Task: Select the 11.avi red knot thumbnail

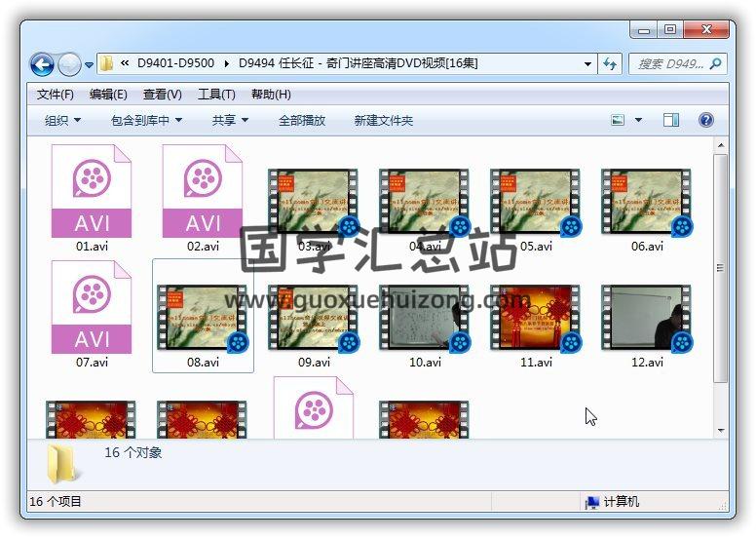Action: [535, 318]
